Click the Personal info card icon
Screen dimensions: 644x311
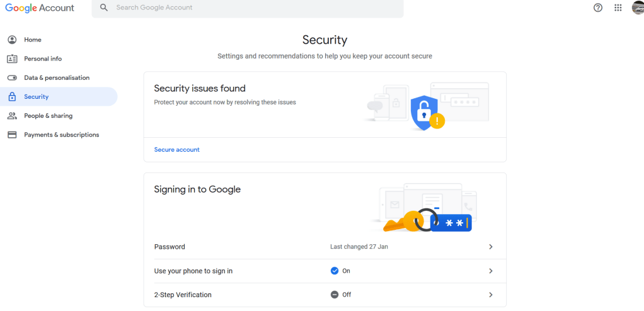tap(12, 59)
